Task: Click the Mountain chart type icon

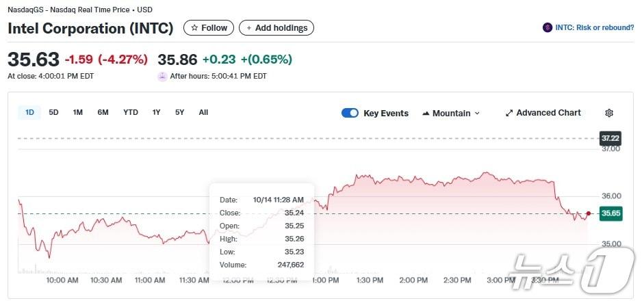Action: [426, 114]
